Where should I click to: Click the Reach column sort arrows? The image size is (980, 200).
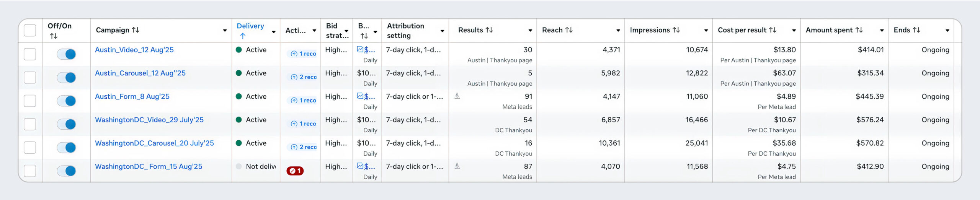[x=569, y=30]
